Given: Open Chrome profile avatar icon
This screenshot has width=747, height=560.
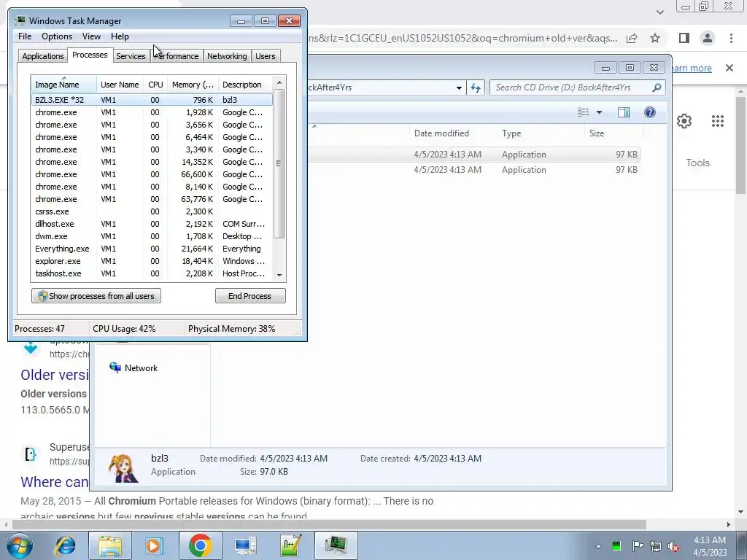Looking at the screenshot, I should [708, 38].
